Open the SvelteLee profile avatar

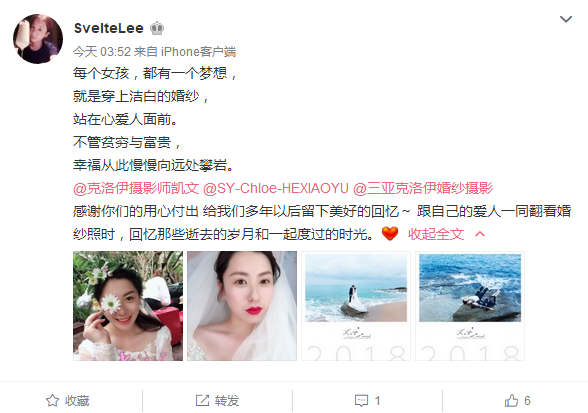pyautogui.click(x=38, y=39)
